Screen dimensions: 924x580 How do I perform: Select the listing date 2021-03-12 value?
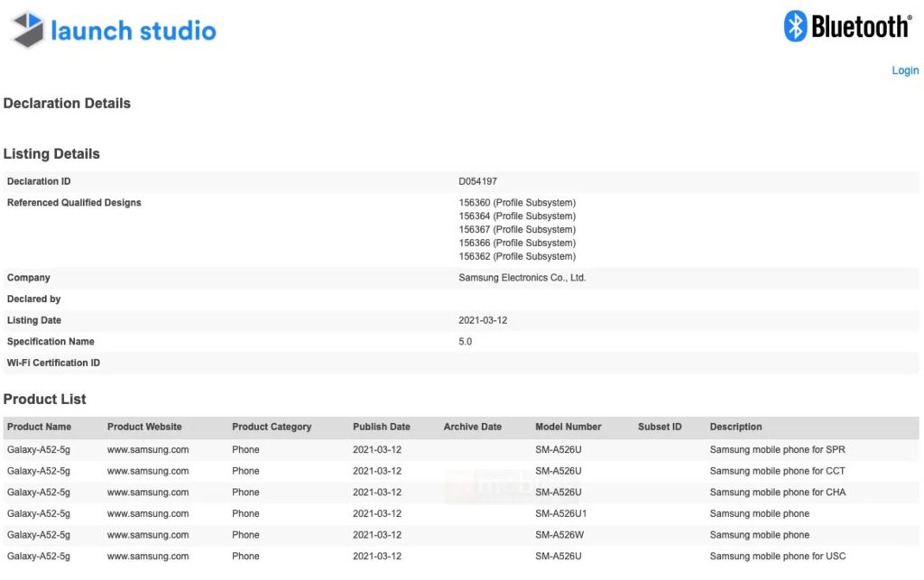point(483,320)
